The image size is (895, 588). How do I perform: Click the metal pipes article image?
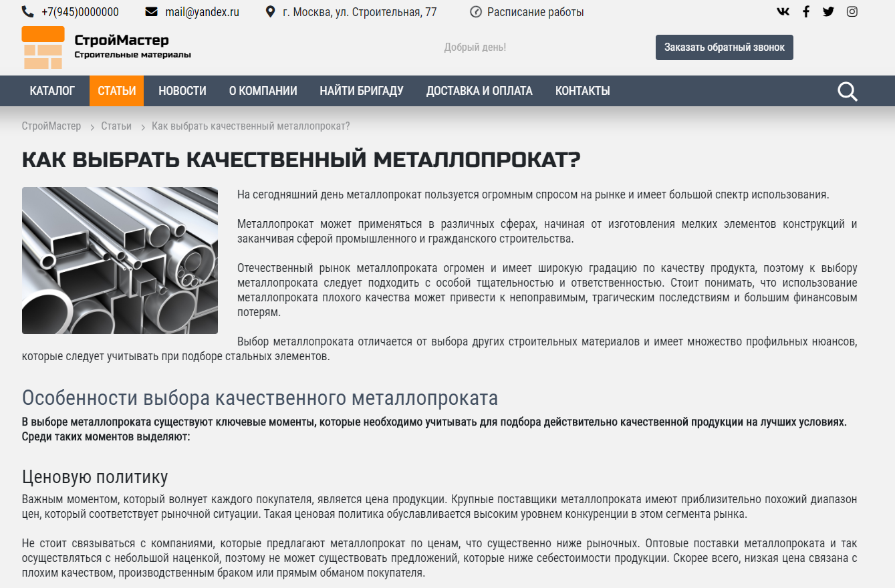click(x=120, y=261)
